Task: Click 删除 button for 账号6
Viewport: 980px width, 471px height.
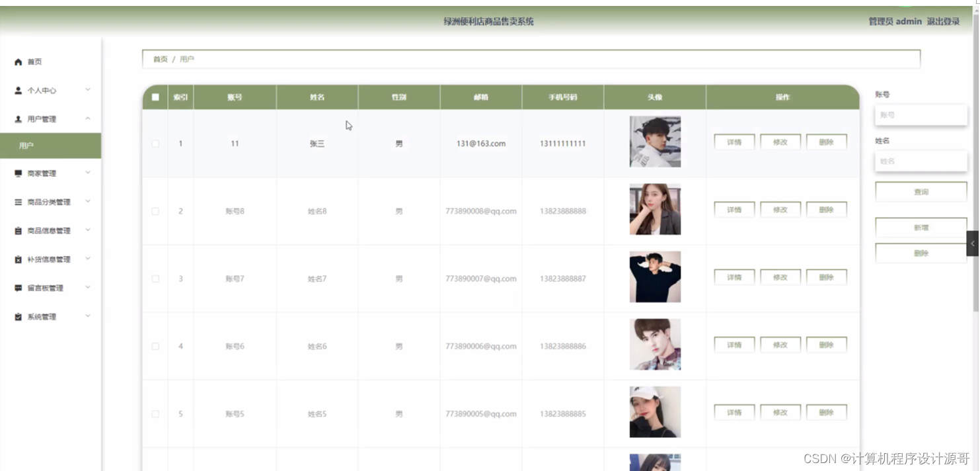Action: pos(827,345)
